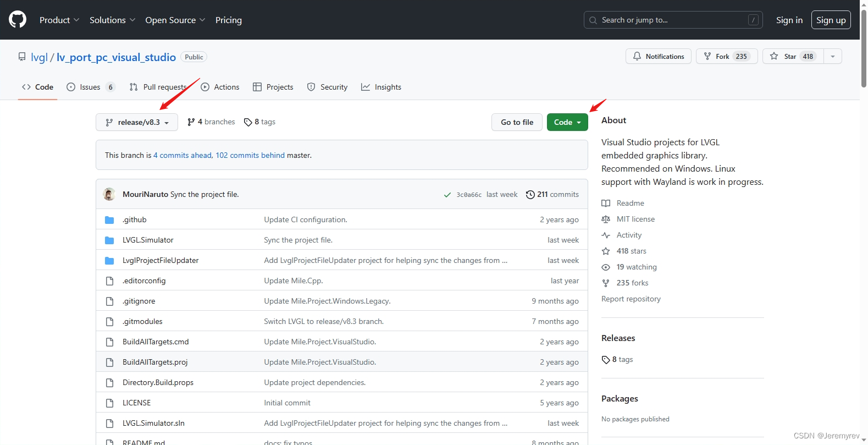View the MIT license link
868x445 pixels.
click(x=628, y=219)
